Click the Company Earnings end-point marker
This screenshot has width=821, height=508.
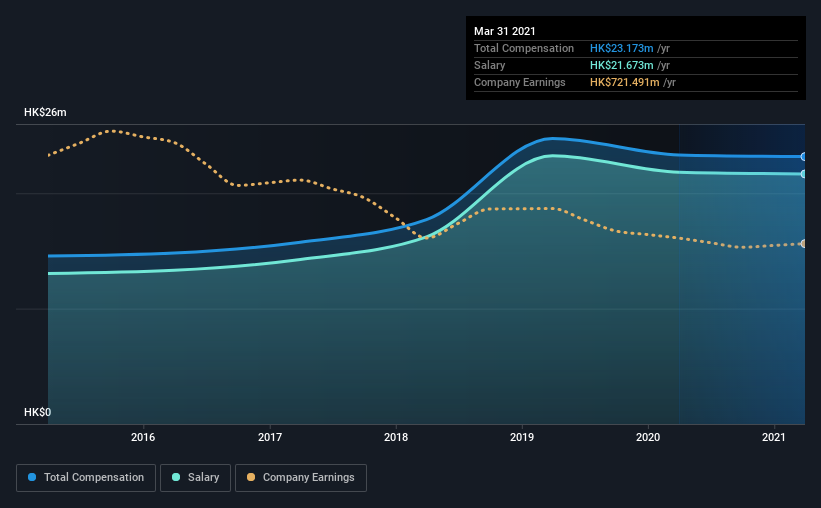(x=803, y=244)
